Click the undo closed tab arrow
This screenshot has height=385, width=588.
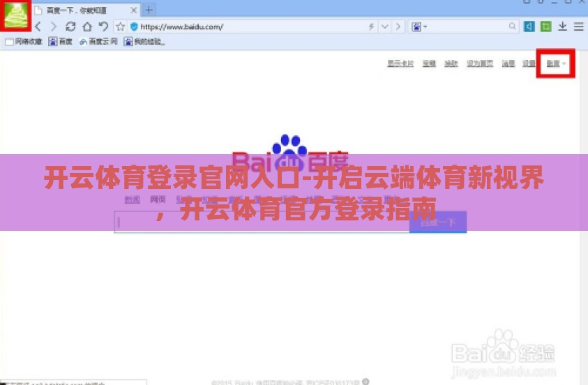pos(103,27)
